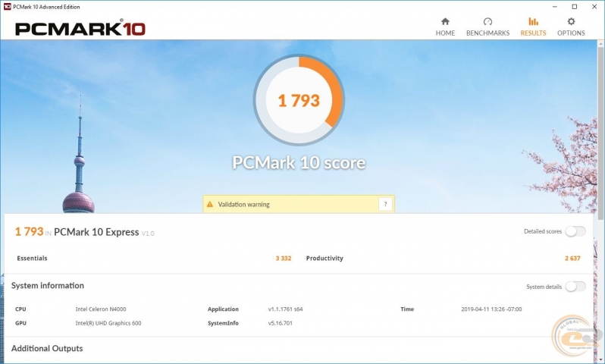Minimize the PCMark 10 window

[x=555, y=7]
